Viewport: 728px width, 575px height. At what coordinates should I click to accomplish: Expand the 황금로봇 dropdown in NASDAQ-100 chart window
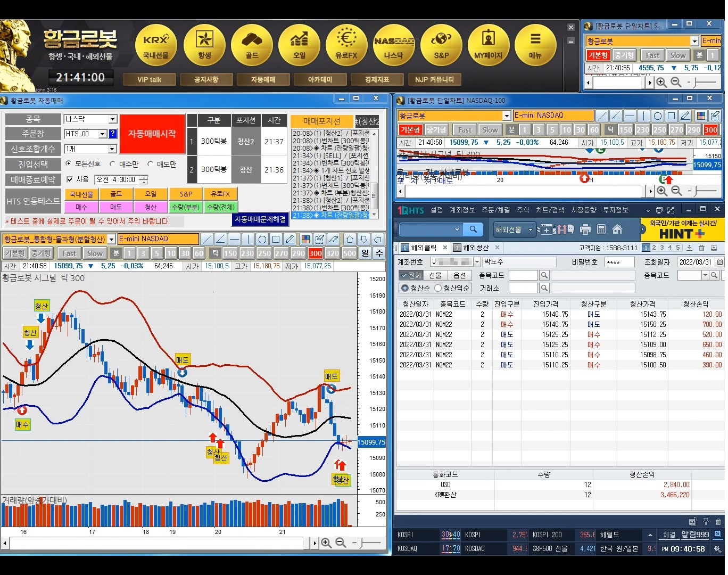coord(507,116)
